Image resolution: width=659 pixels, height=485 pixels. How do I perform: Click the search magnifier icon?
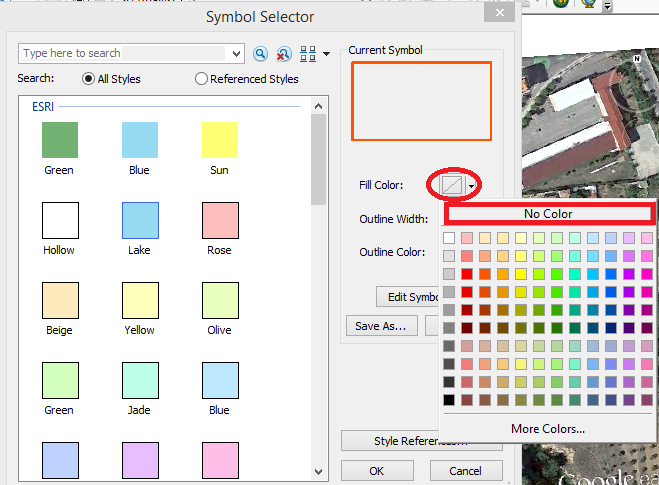[x=261, y=54]
